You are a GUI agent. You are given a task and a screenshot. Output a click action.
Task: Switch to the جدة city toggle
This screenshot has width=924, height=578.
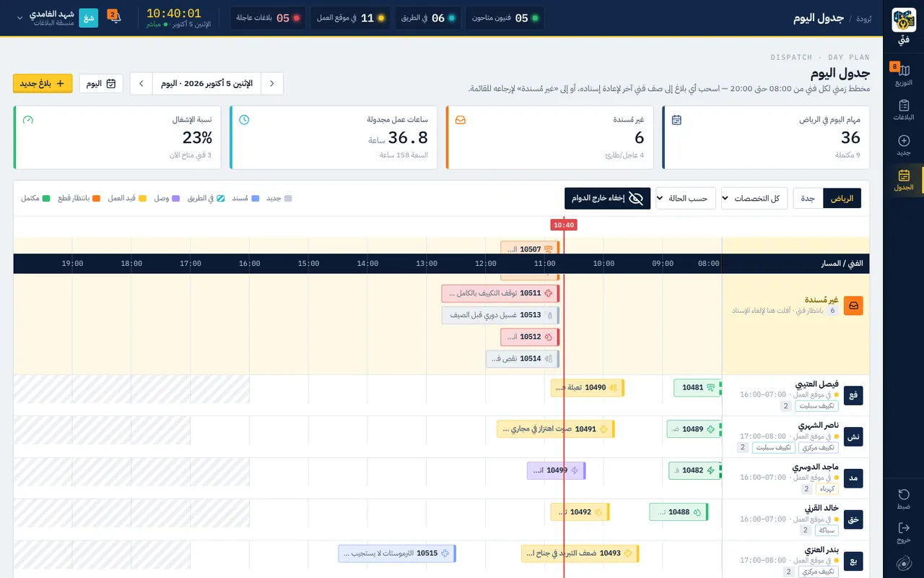(808, 198)
